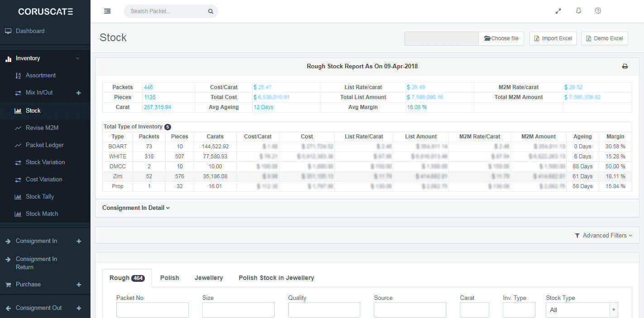Expand the Consignment In sidebar plus icon
Viewport: 644px width, 318px height.
pos(79,241)
